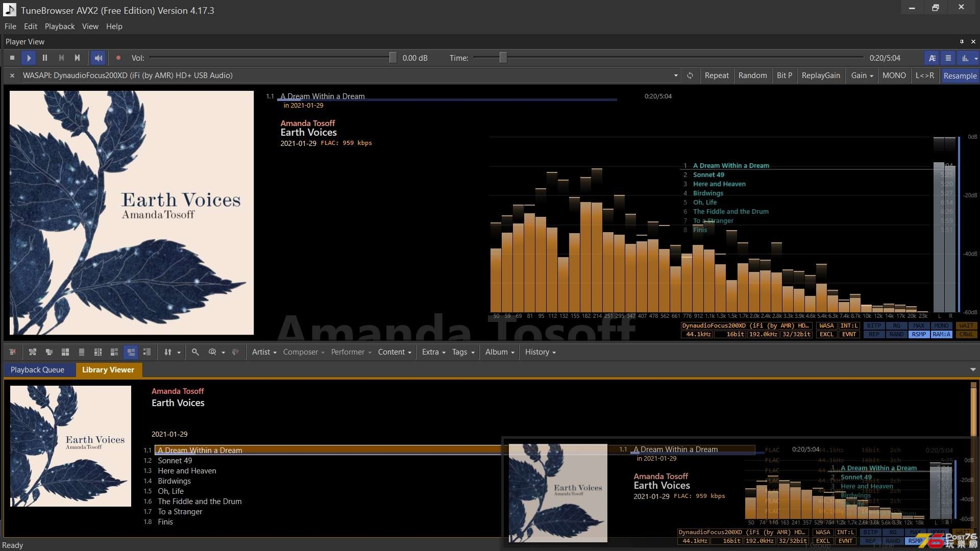The width and height of the screenshot is (980, 551).
Task: Toggle the speaker mute icon
Action: point(98,58)
